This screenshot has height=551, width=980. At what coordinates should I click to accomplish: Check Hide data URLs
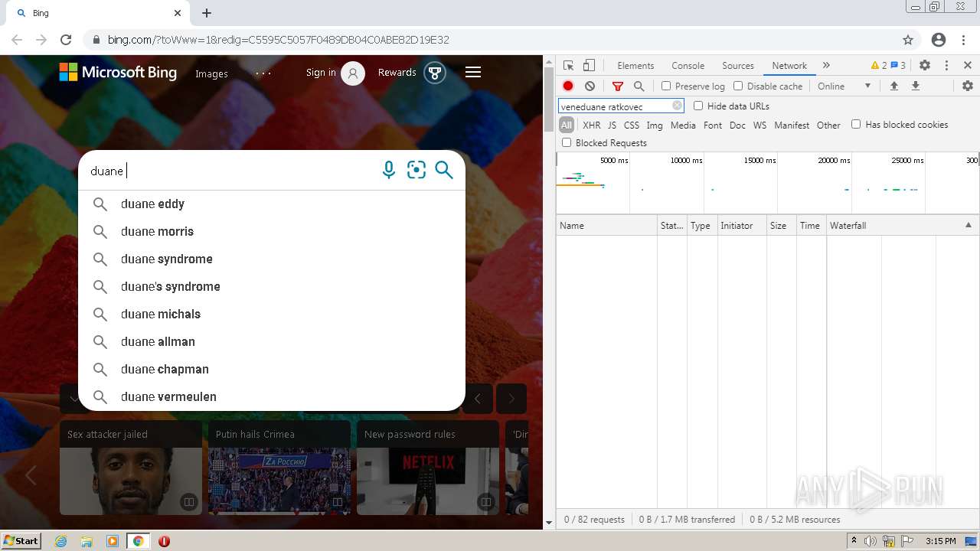(x=698, y=106)
